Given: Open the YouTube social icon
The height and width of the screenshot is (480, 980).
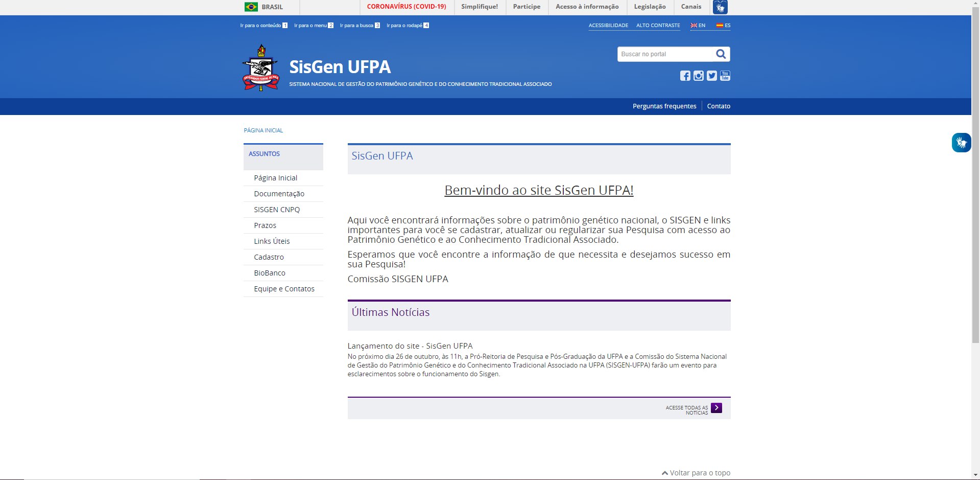Looking at the screenshot, I should (x=725, y=76).
